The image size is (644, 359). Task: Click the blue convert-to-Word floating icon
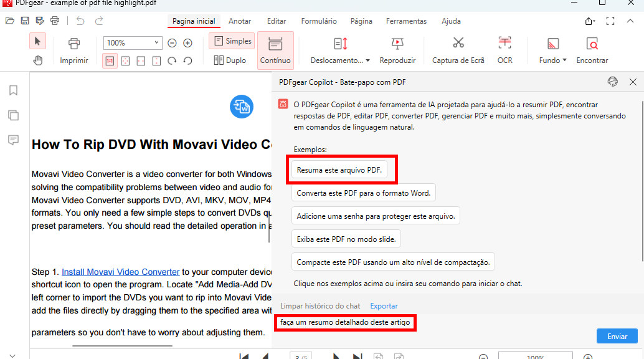click(x=242, y=107)
